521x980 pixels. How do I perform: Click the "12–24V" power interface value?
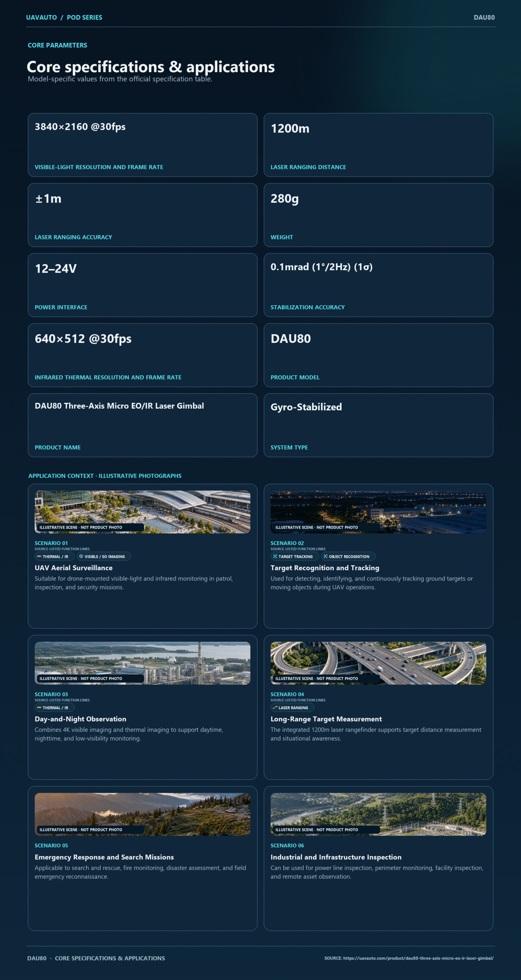(x=56, y=269)
